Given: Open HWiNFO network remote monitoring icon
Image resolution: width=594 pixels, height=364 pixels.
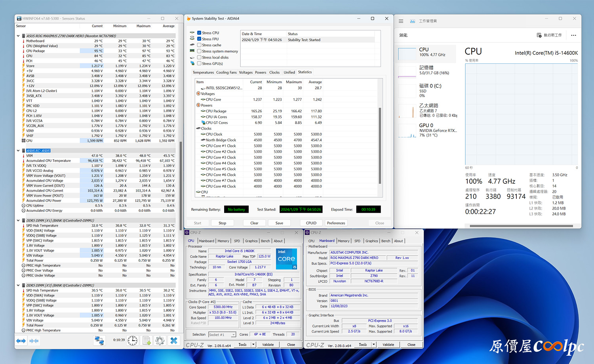Looking at the screenshot, I should coord(99,340).
